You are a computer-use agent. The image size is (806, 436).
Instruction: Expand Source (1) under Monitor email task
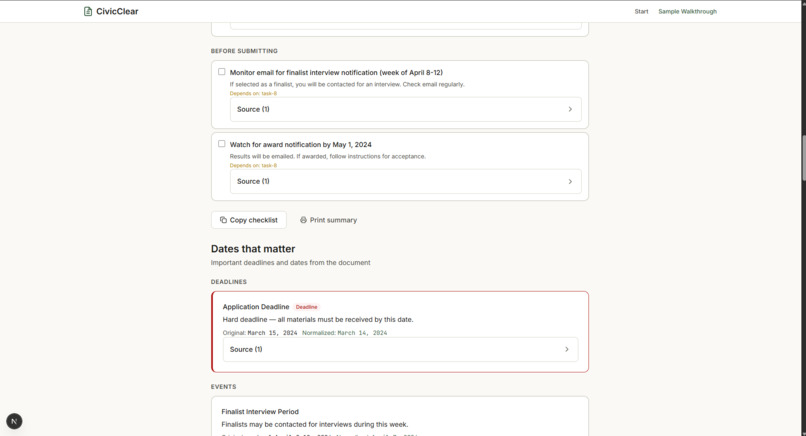[406, 109]
